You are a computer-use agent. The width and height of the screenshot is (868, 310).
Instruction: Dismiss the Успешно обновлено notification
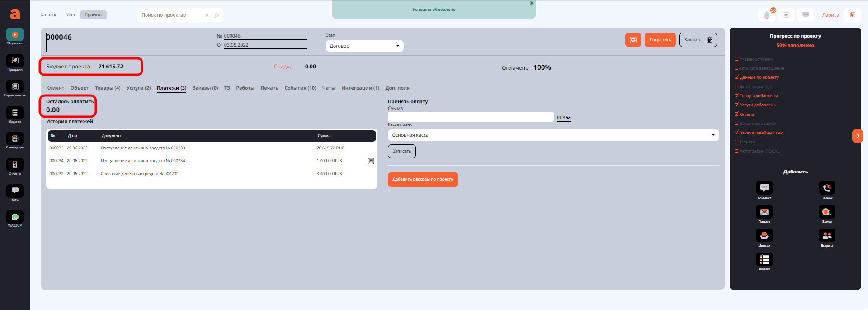coord(532,3)
